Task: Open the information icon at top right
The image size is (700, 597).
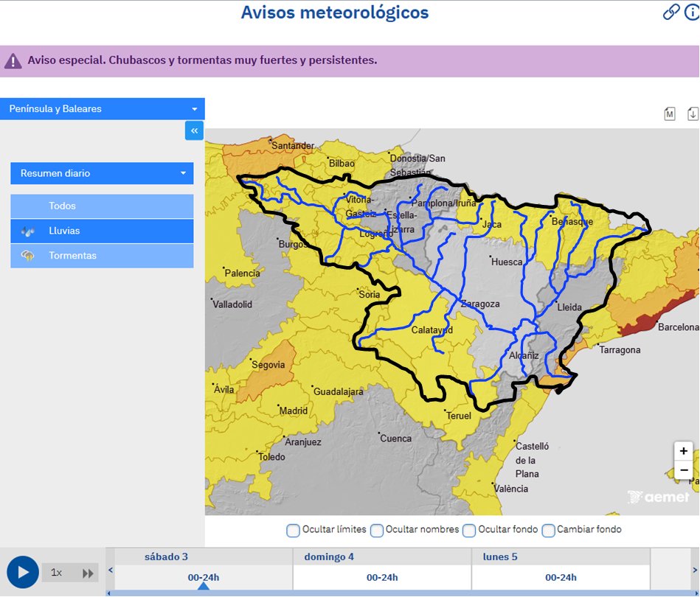Action: 692,12
